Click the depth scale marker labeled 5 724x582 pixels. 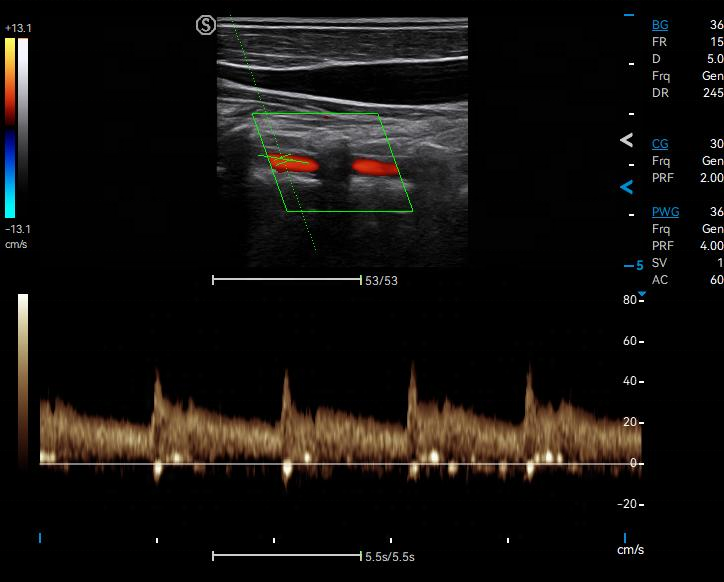coord(634,266)
